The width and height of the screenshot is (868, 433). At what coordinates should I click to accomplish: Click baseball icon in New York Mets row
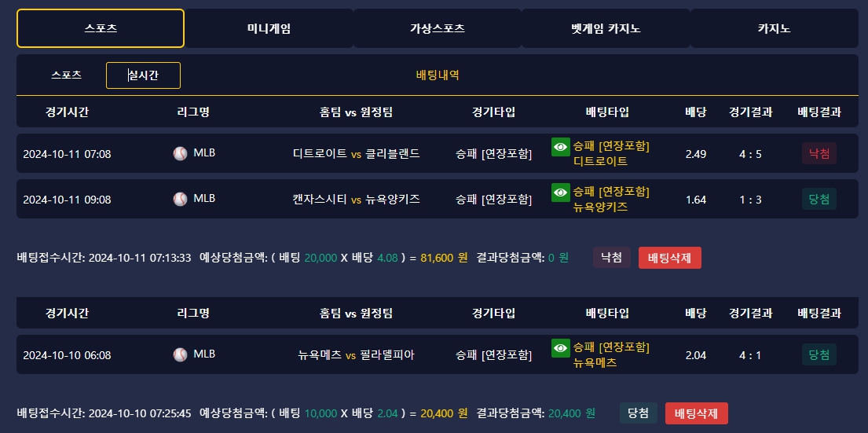pyautogui.click(x=181, y=354)
